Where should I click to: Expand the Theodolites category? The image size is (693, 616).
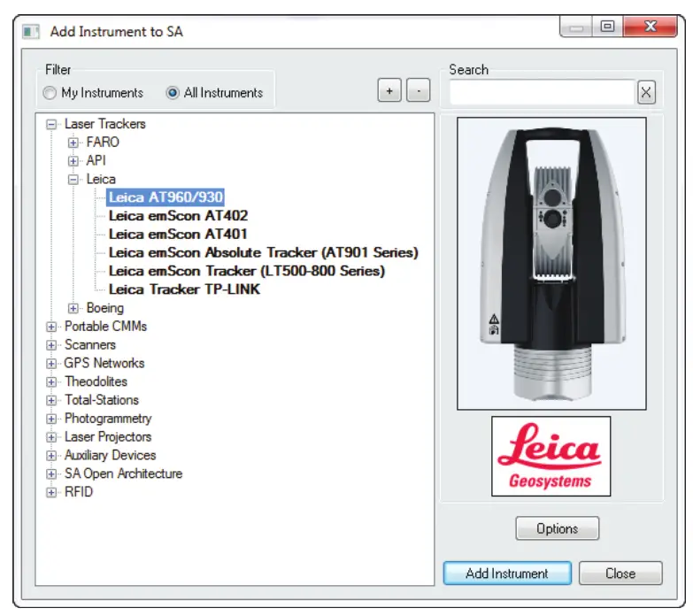[51, 381]
